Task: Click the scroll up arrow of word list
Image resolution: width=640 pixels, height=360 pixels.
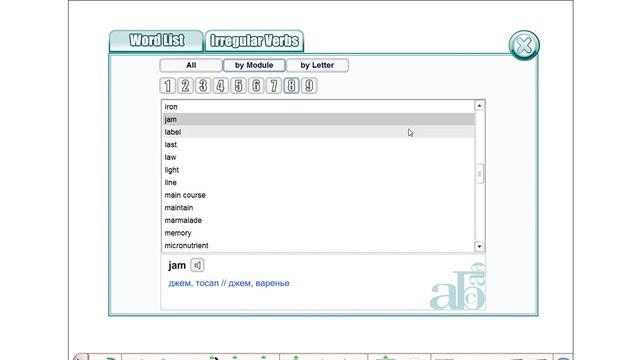Action: (479, 106)
